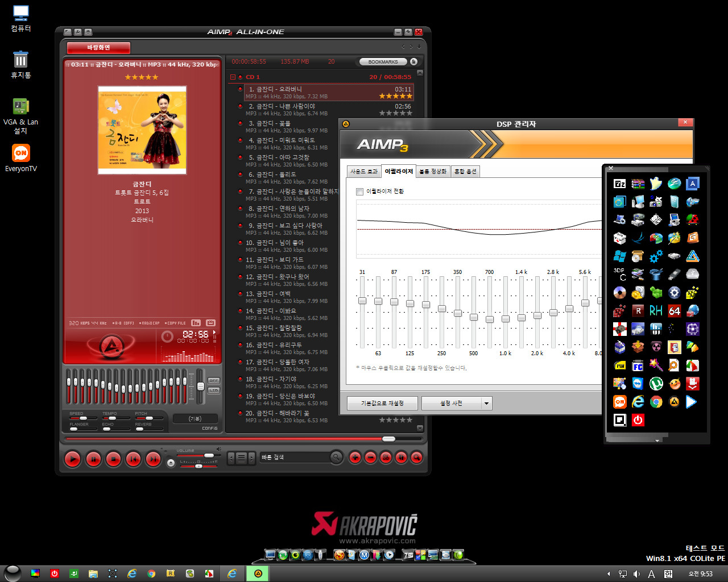
Task: Toggle COPY FILE indicator in display
Action: click(175, 323)
